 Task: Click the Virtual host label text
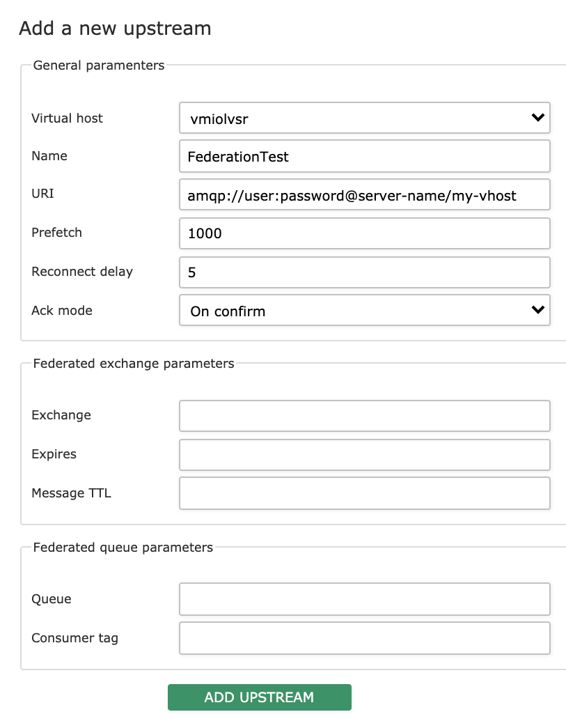click(x=67, y=118)
